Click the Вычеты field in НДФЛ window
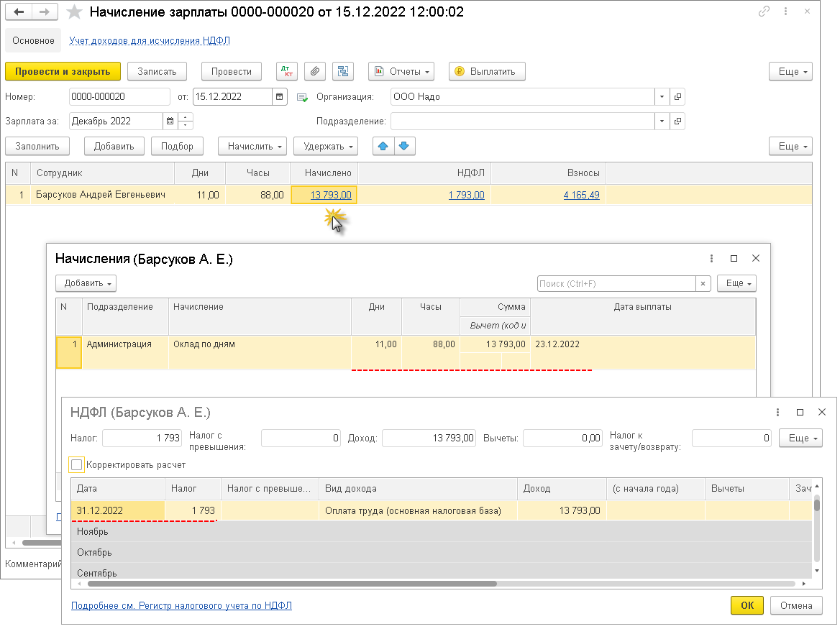The height and width of the screenshot is (629, 840). (563, 438)
